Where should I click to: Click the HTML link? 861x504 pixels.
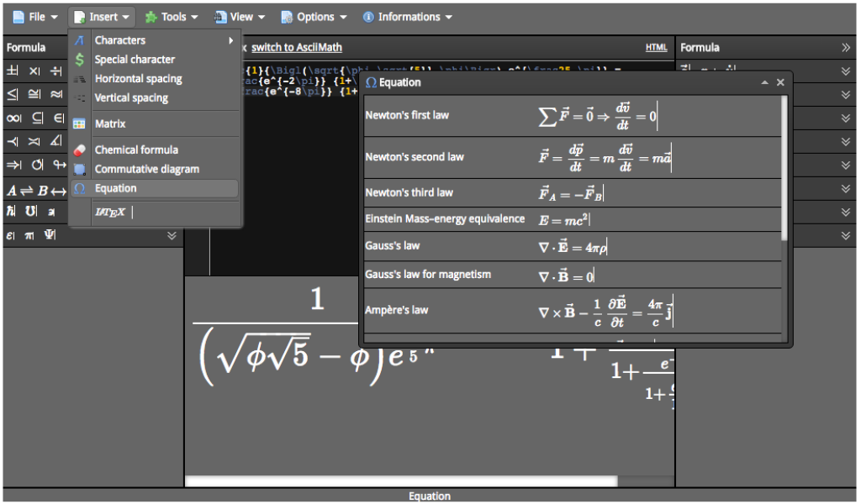click(x=656, y=47)
